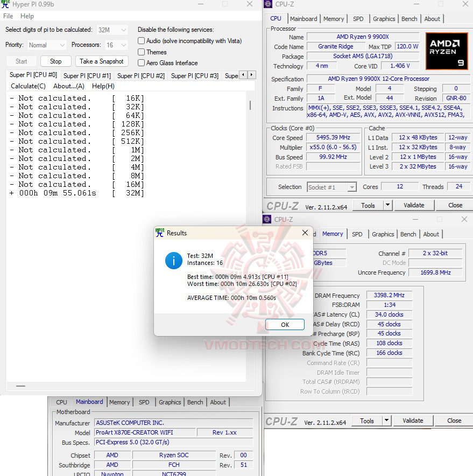Open CPU tab in bottom Mainboard CPU-Z window
Viewport: 473px width, 476px height.
[61, 402]
